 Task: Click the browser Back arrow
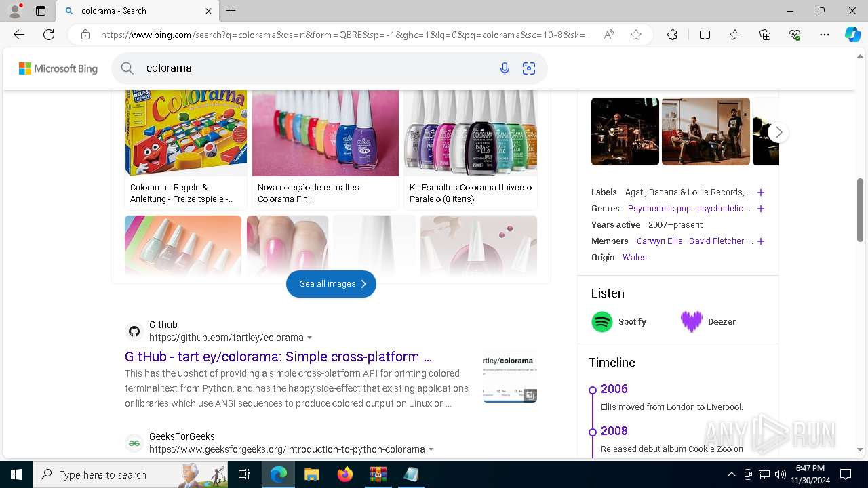(x=19, y=35)
